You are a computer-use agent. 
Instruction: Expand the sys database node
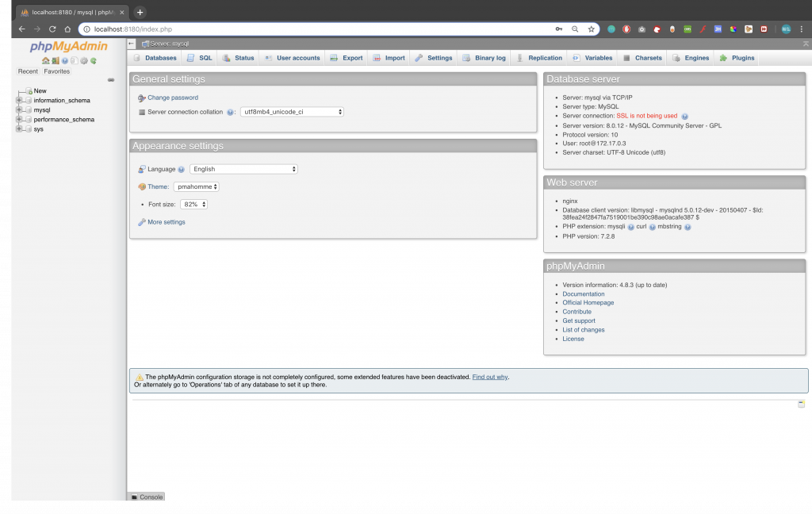pos(19,129)
